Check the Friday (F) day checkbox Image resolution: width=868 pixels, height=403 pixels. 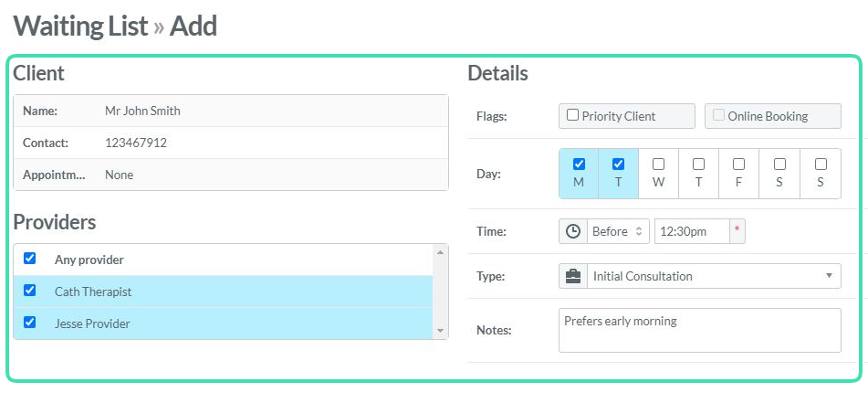tap(738, 164)
